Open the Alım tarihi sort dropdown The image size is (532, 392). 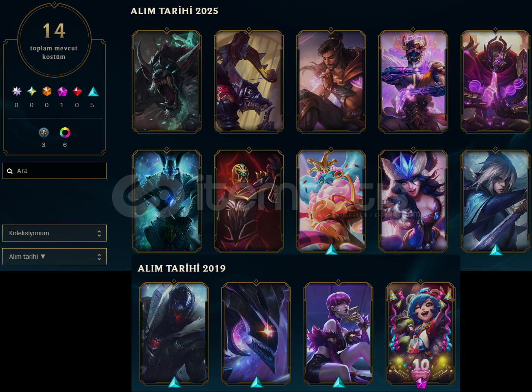[54, 257]
